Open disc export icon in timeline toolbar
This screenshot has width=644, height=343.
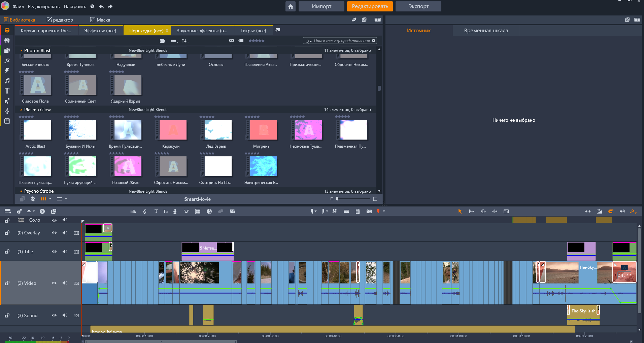(x=42, y=212)
